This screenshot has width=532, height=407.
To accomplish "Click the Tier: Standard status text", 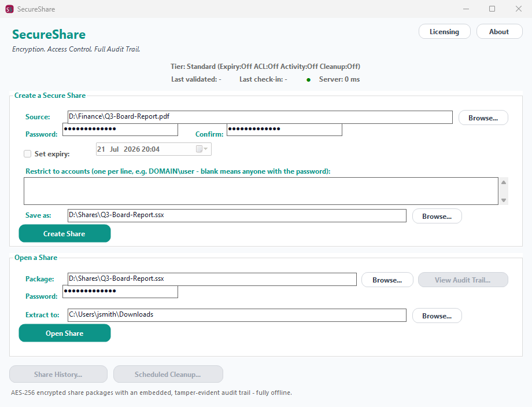I will [x=265, y=67].
